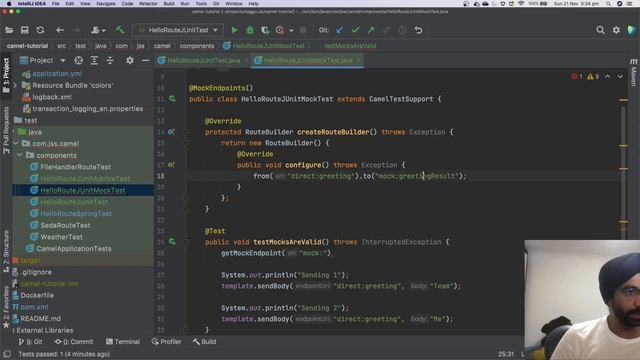Viewport: 640px width, 360px height.
Task: Open Dockerfile in project tree
Action: 37,295
